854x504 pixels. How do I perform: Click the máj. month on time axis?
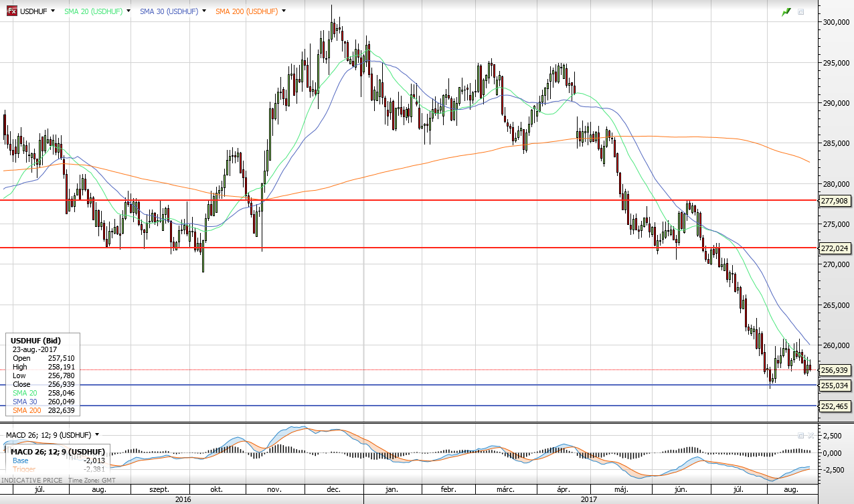point(620,489)
